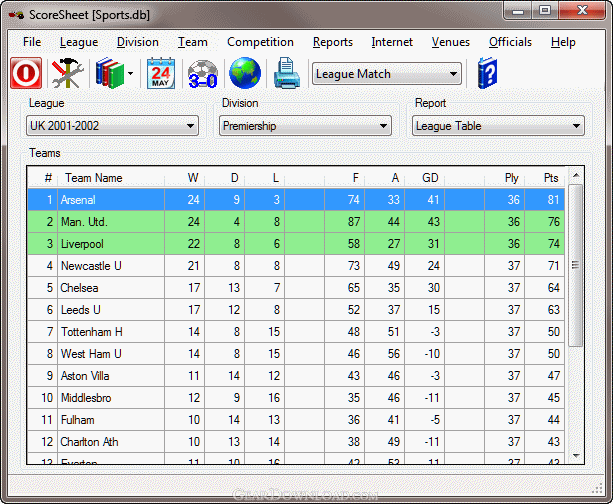The height and width of the screenshot is (504, 613).
Task: Click the red exit power icon
Action: (x=26, y=73)
